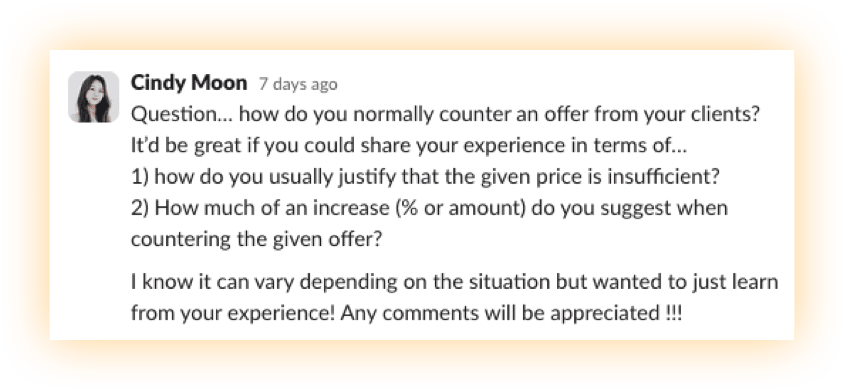Click the "1)" list number
844x390 pixels.
(140, 177)
